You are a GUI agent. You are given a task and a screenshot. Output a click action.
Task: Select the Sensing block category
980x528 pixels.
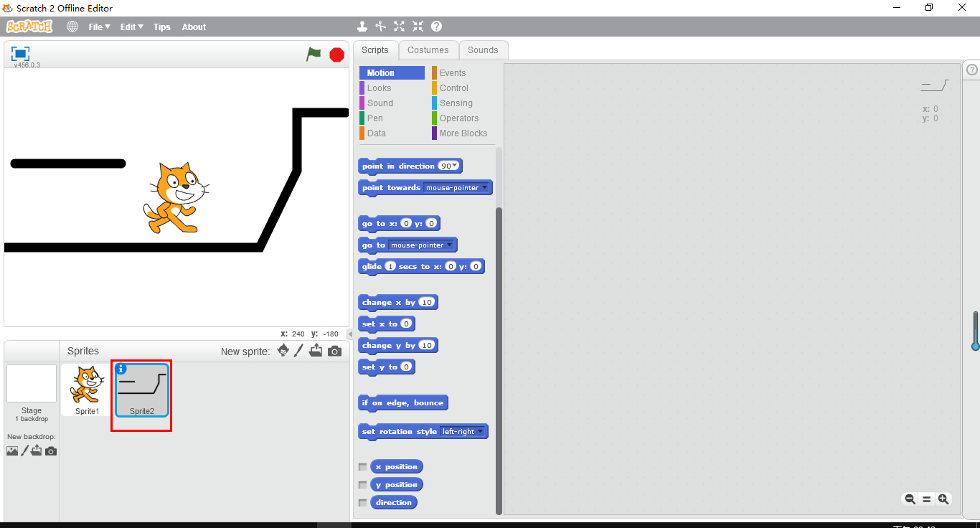coord(463,103)
